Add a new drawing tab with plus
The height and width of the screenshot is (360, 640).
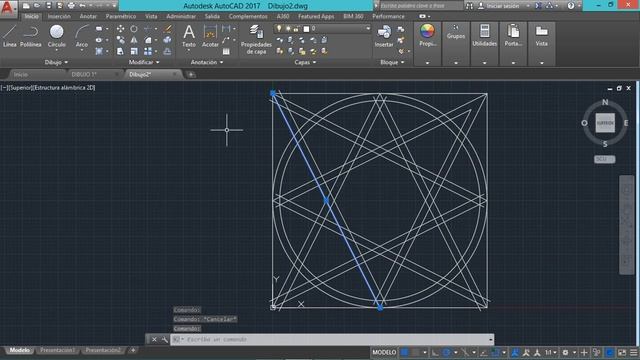pos(191,75)
